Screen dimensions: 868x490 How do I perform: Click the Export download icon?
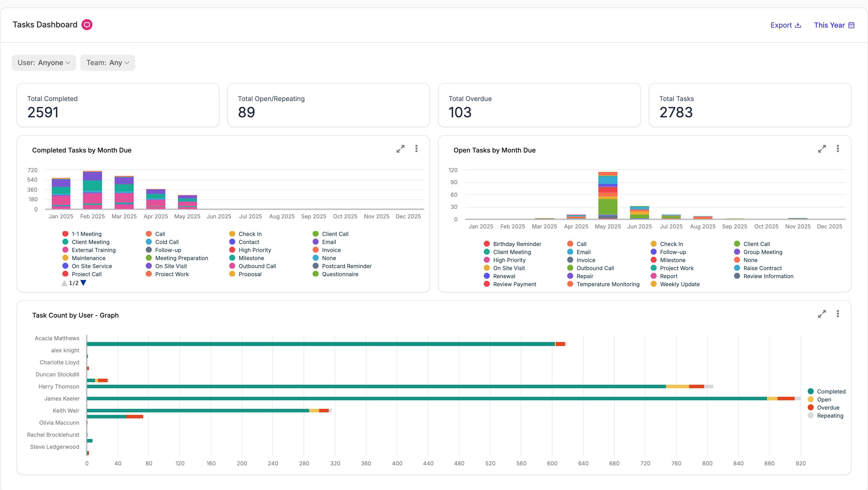798,25
